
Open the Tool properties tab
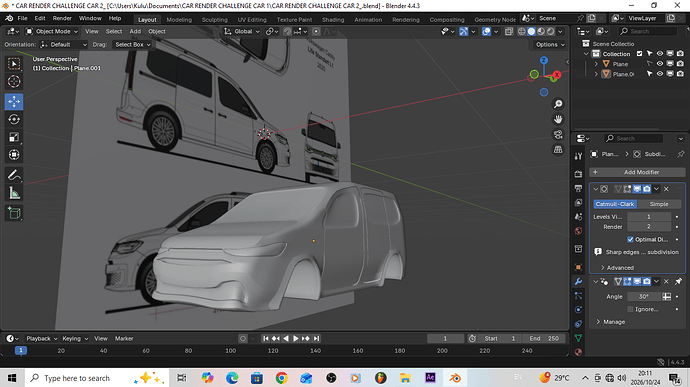[579, 156]
